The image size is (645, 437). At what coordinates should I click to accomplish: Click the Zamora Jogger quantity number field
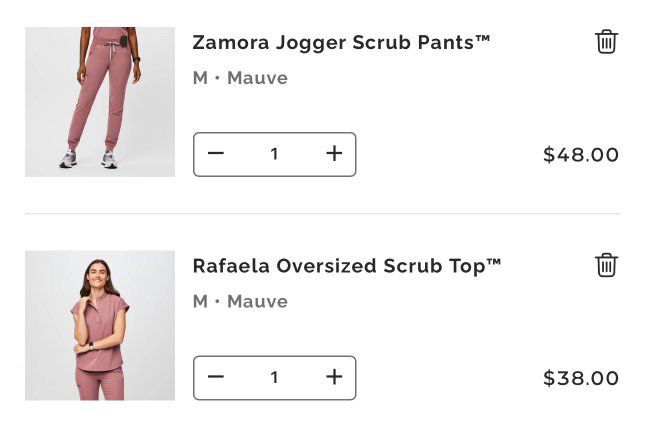tap(274, 154)
